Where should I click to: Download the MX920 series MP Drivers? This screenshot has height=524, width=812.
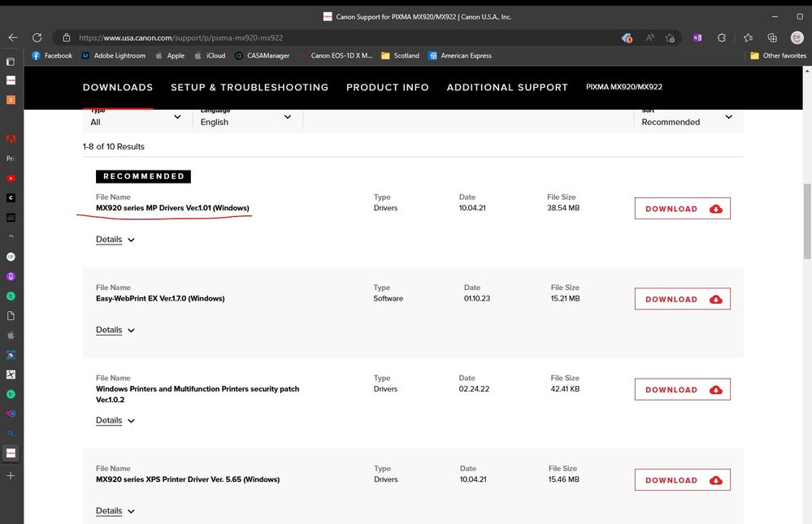pos(681,208)
